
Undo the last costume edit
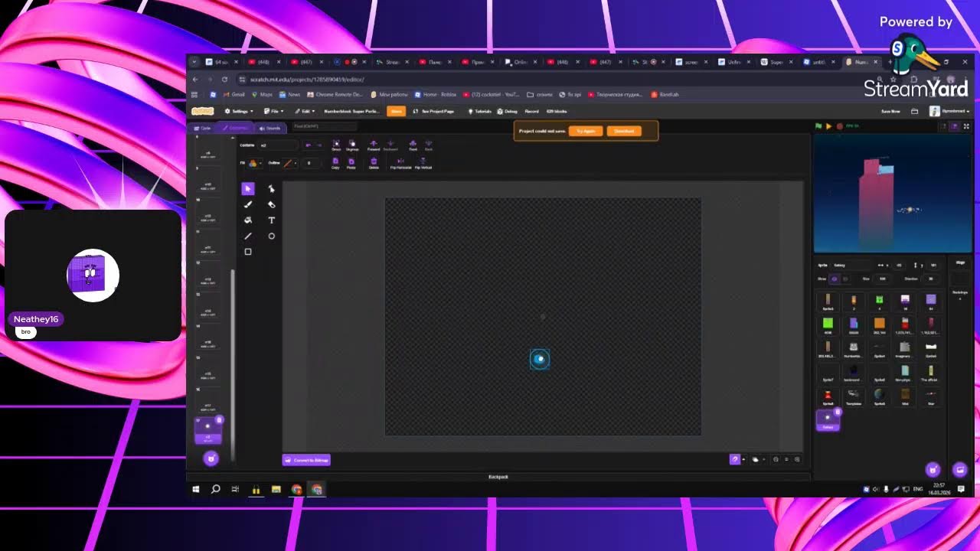309,145
